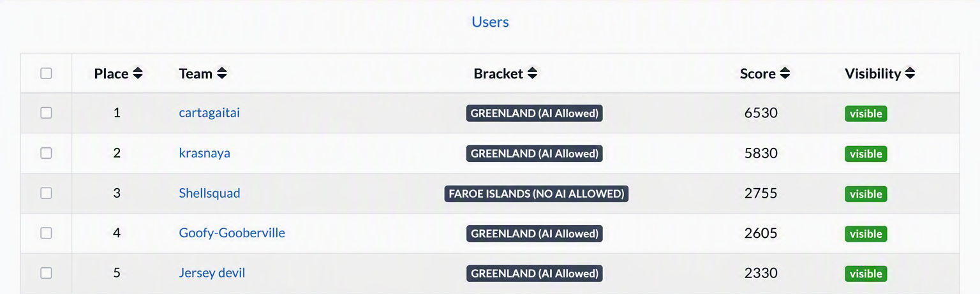
Task: Open the cartagaitai team page
Action: (209, 113)
